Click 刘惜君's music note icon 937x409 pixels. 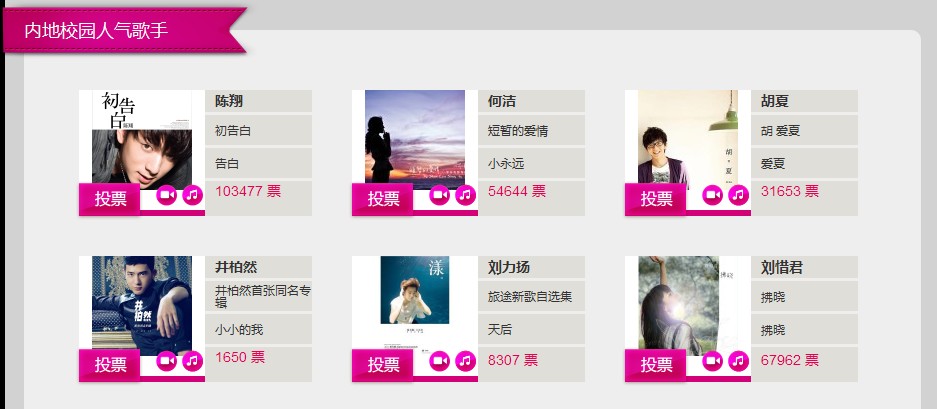[x=739, y=361]
